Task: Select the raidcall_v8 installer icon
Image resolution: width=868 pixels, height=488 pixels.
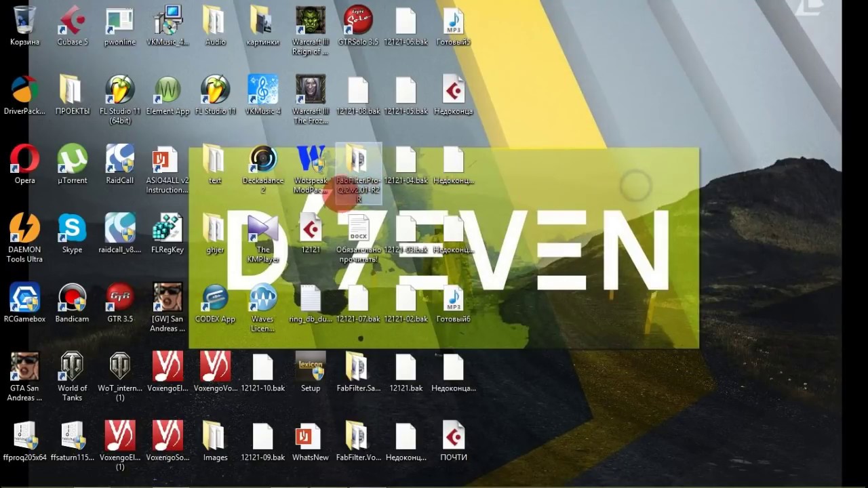Action: [x=120, y=233]
